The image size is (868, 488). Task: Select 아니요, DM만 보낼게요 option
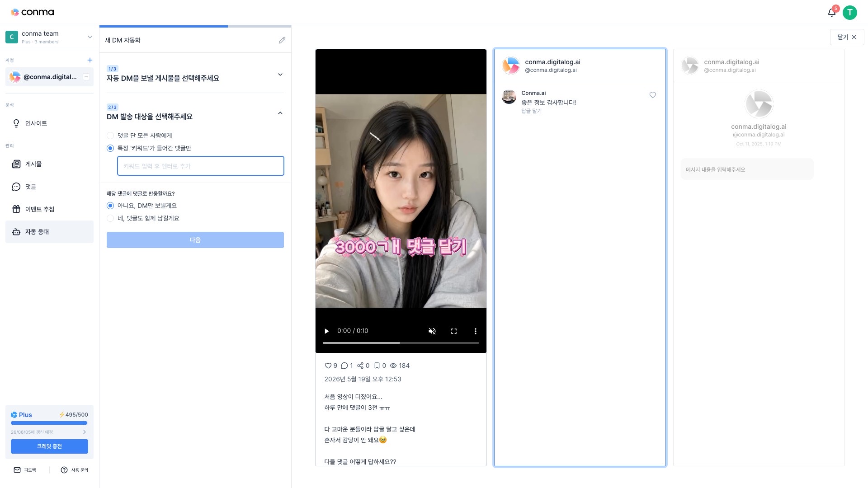click(x=110, y=206)
